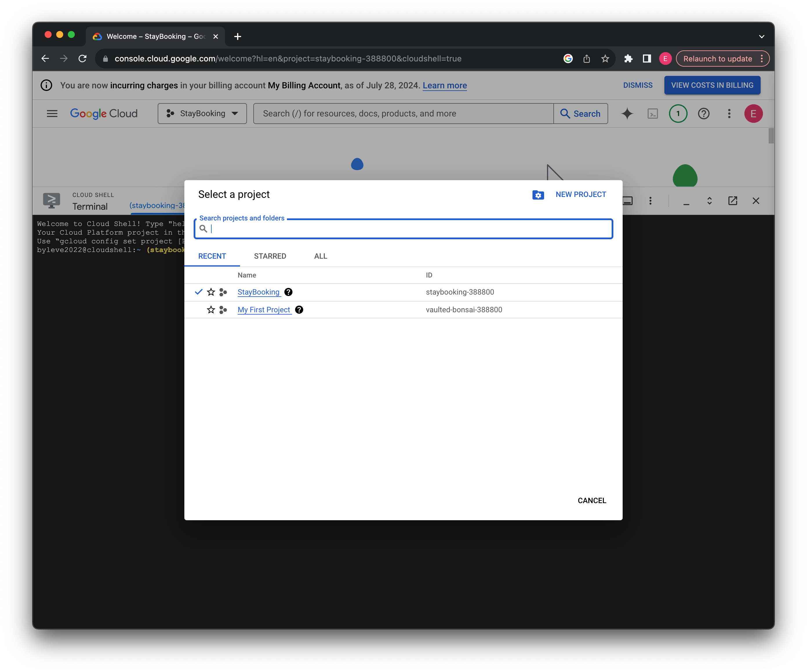Create project with the folder-gear icon
This screenshot has height=672, width=807.
pos(538,195)
